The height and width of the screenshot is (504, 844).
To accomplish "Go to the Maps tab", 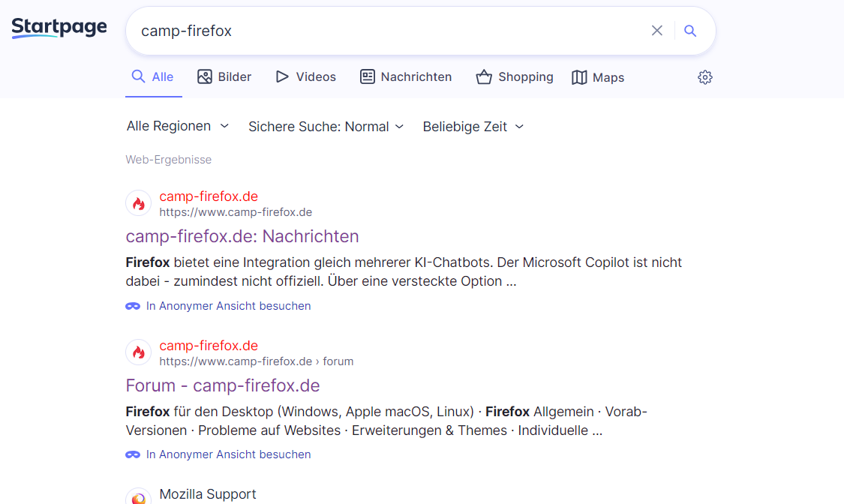I will click(x=598, y=77).
